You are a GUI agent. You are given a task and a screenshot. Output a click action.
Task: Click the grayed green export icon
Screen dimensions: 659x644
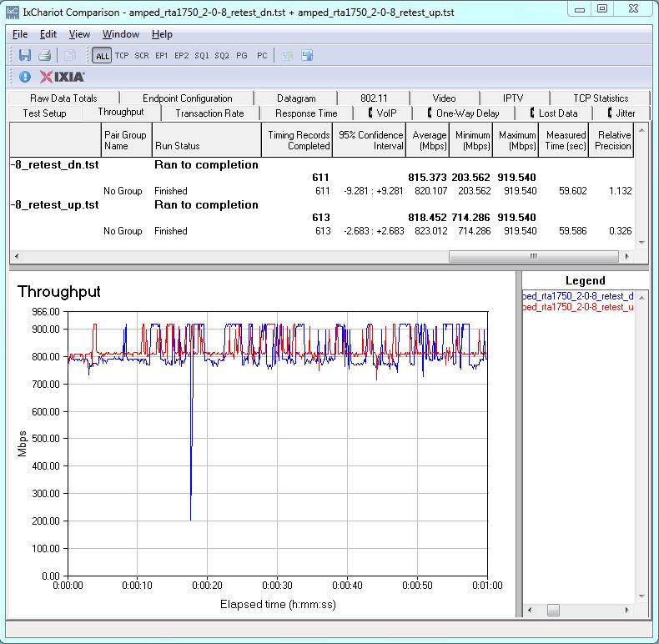click(x=288, y=55)
